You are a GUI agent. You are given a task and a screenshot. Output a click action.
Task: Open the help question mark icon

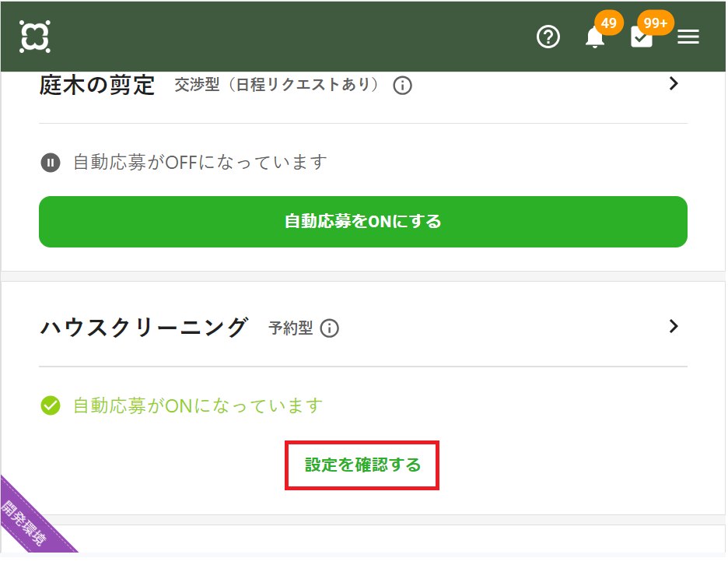click(548, 37)
